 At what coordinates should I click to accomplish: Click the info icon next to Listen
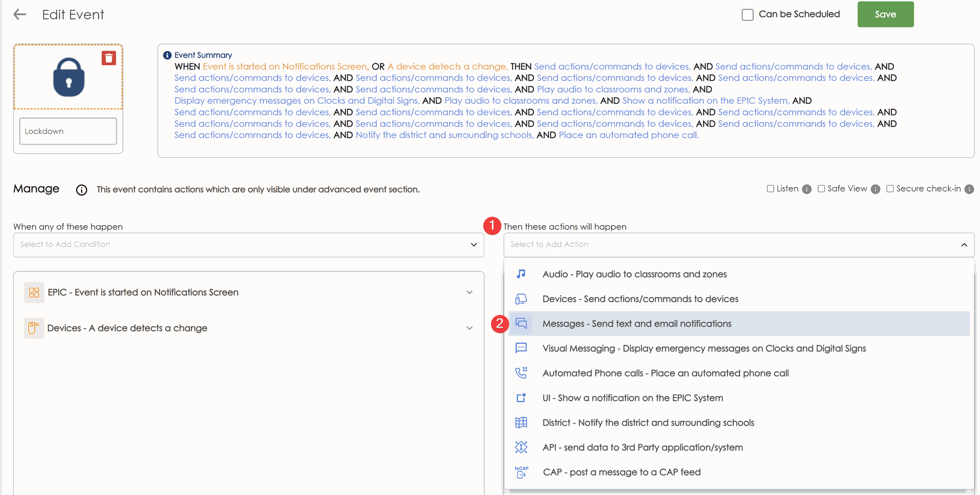coord(806,190)
